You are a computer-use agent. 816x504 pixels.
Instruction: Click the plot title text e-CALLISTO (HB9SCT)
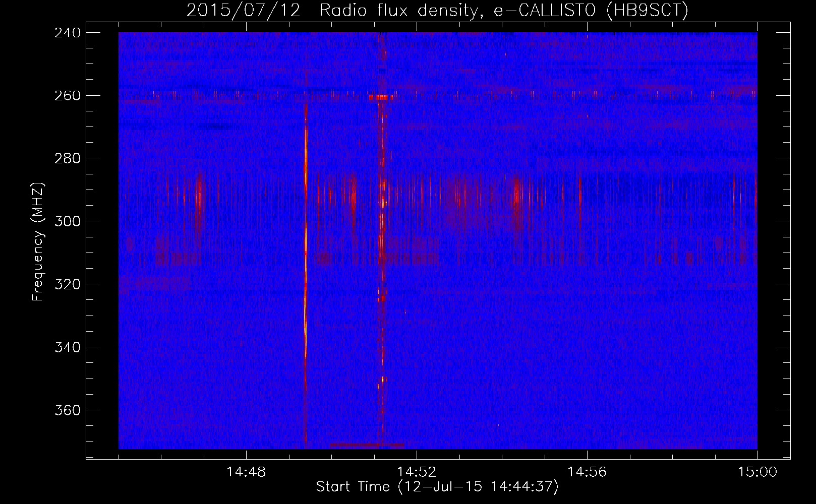(591, 11)
